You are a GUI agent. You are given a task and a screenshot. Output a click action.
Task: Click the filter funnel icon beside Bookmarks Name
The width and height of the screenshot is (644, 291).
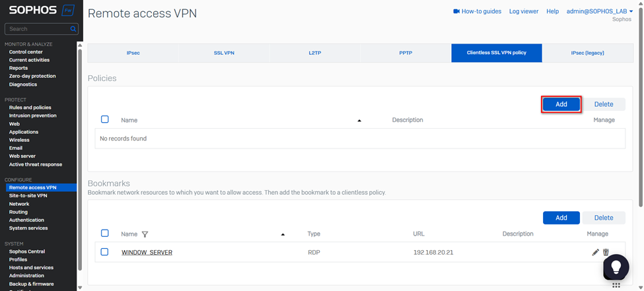click(x=145, y=234)
